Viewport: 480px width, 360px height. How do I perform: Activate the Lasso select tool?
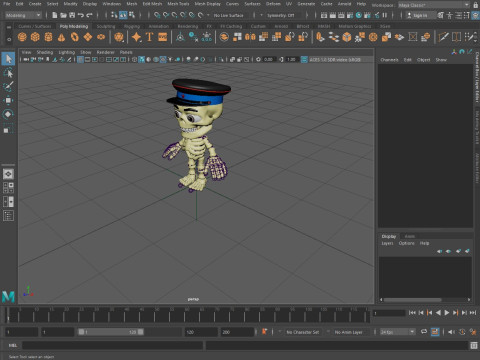coord(8,72)
